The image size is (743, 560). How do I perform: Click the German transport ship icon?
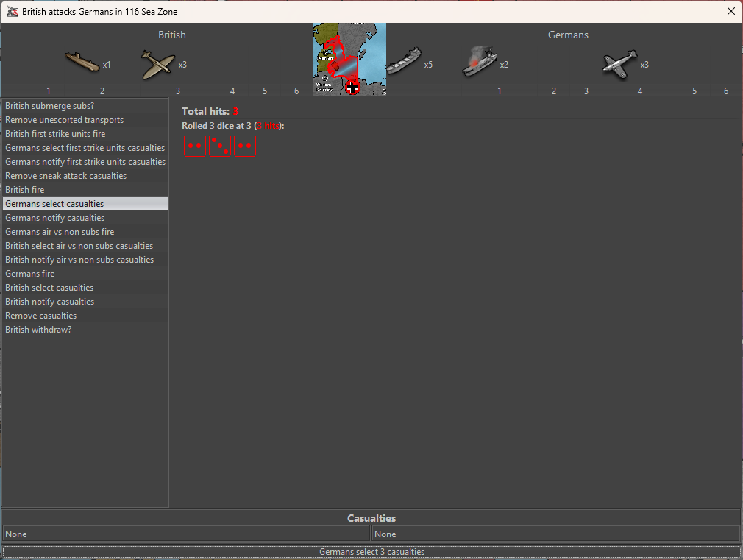(403, 63)
